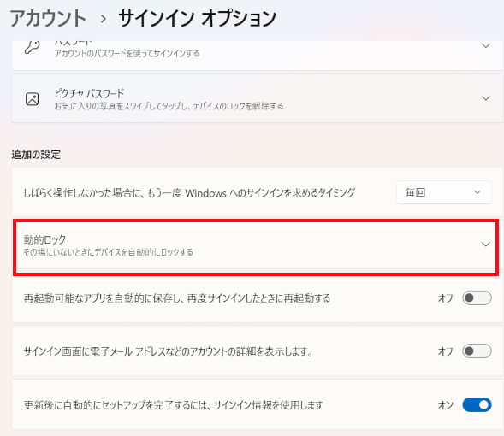Toggle account details on sign-in screen switch
504x436 pixels.
point(477,351)
